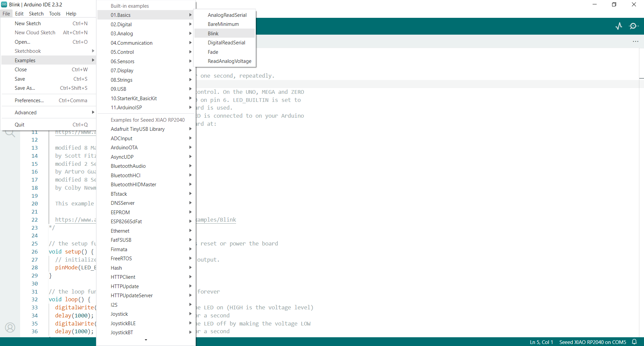Open the File menu
This screenshot has width=644, height=346.
point(6,14)
